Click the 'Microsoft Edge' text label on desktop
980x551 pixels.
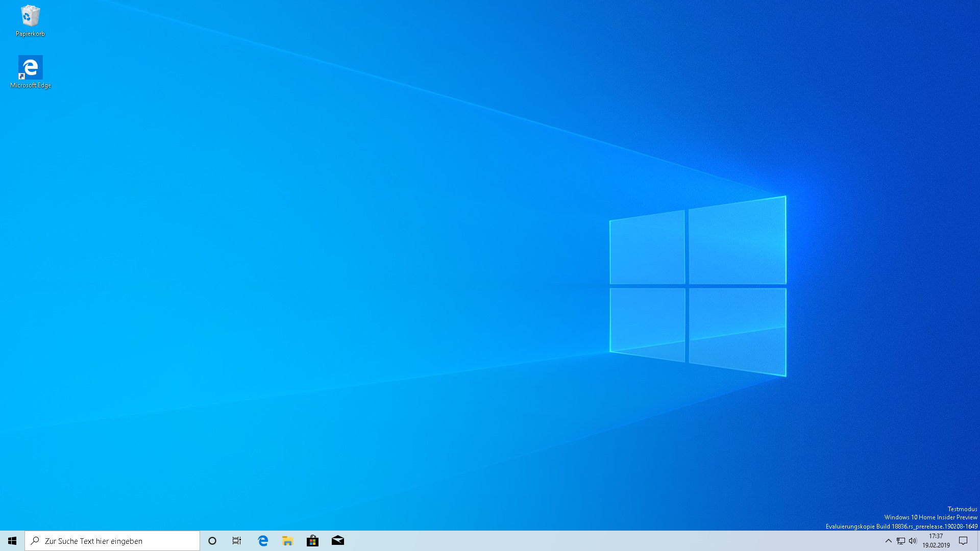click(x=30, y=85)
